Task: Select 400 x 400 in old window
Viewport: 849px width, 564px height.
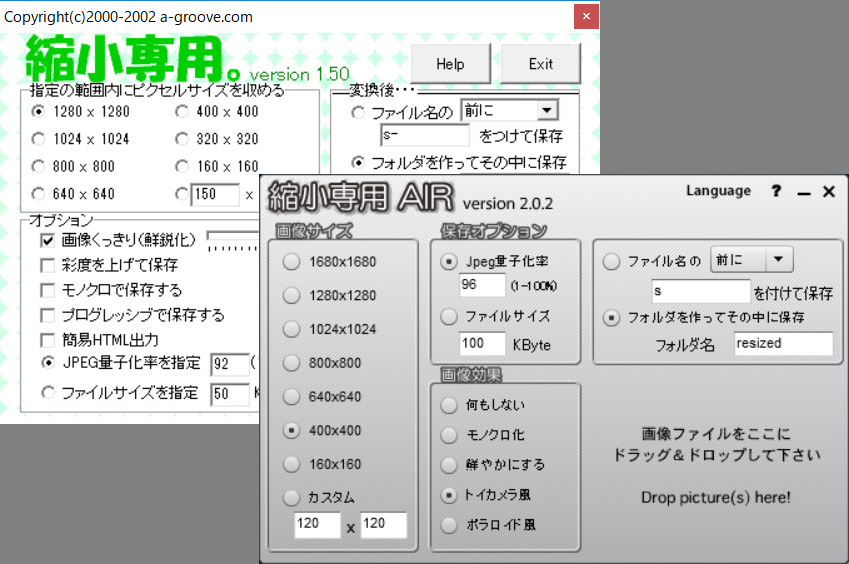Action: 182,112
